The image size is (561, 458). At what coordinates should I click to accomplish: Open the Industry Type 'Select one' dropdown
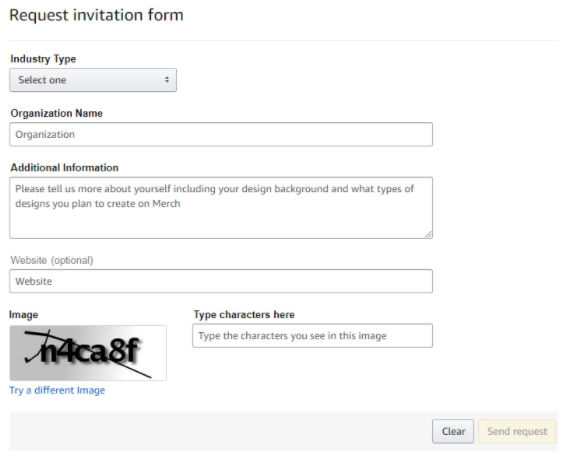click(93, 80)
